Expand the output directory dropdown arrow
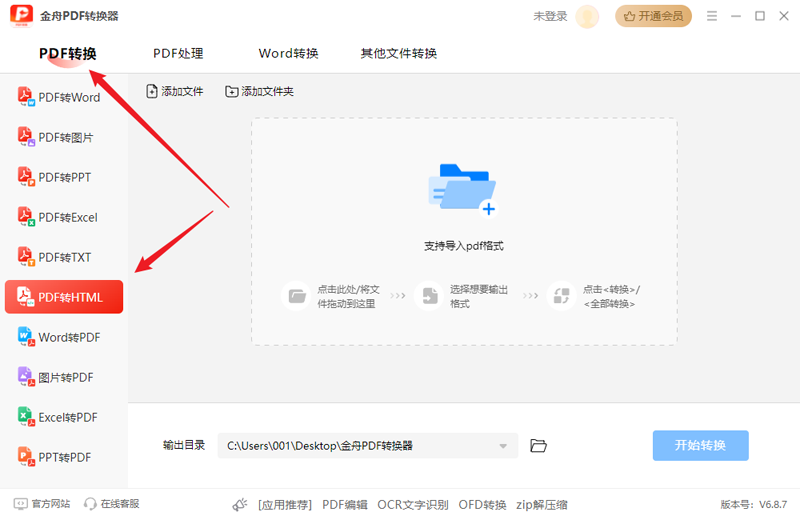Screen dimensions: 800x520 [x=503, y=446]
